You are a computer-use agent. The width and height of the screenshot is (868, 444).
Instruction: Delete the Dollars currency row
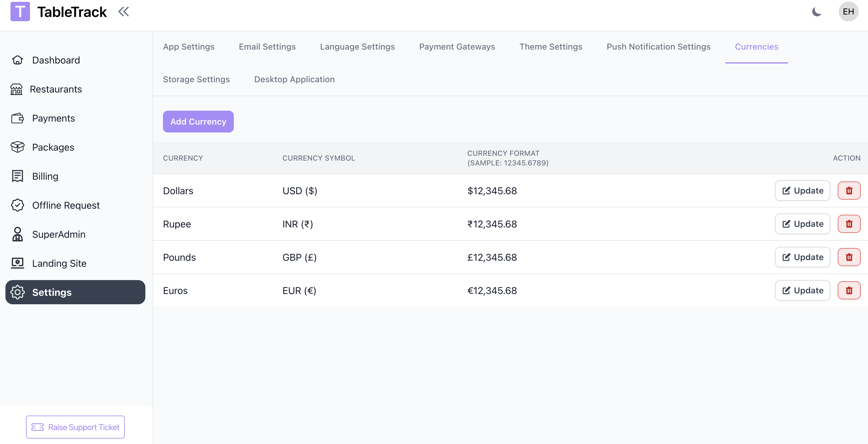pyautogui.click(x=848, y=191)
